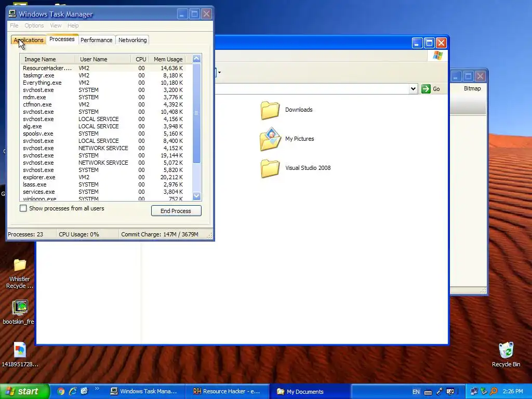Viewport: 532px width, 399px height.
Task: Select the ResourceHacker process row
Action: tap(103, 68)
